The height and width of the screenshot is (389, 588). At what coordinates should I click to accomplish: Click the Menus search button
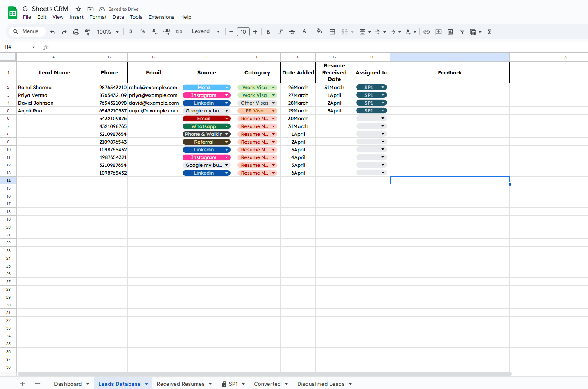(26, 31)
